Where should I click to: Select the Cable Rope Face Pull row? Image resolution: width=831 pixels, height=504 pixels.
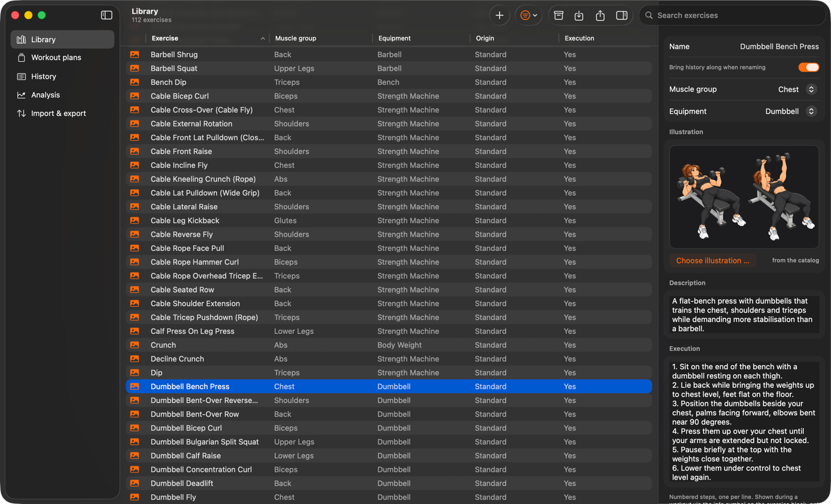389,248
